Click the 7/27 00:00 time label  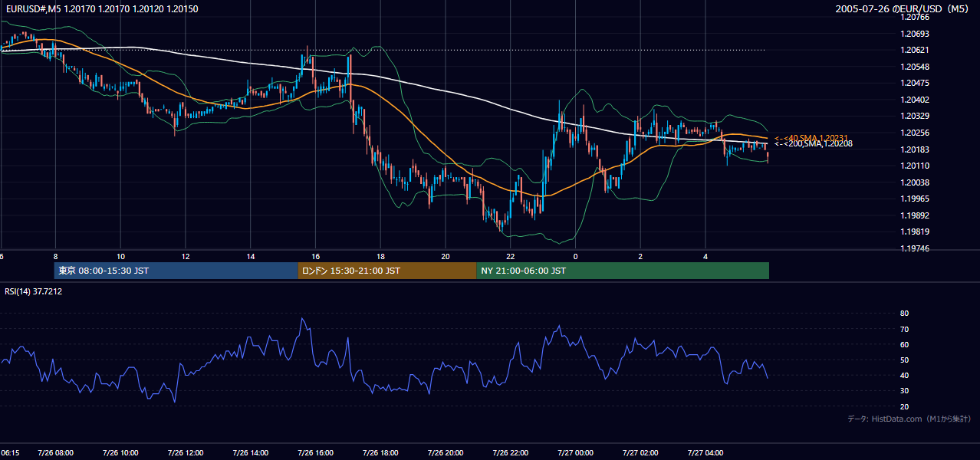pyautogui.click(x=576, y=453)
